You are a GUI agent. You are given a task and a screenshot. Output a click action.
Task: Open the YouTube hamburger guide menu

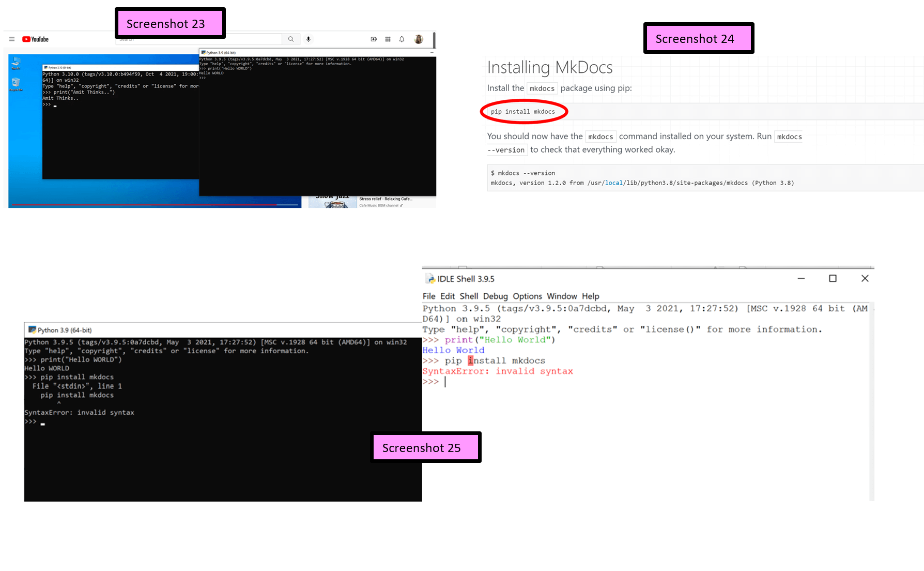12,39
